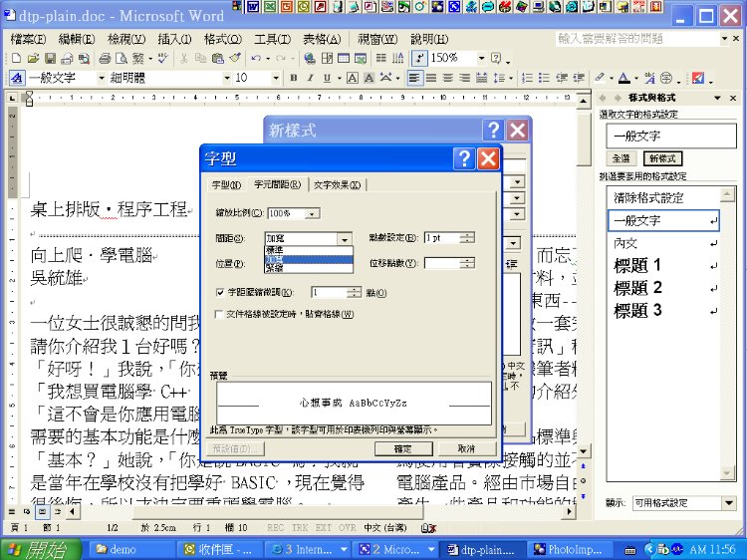Click the Open file folder icon

click(33, 58)
